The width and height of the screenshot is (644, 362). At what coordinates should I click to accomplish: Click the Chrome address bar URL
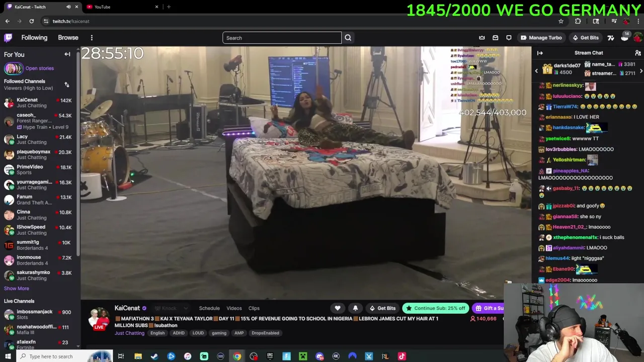click(71, 21)
